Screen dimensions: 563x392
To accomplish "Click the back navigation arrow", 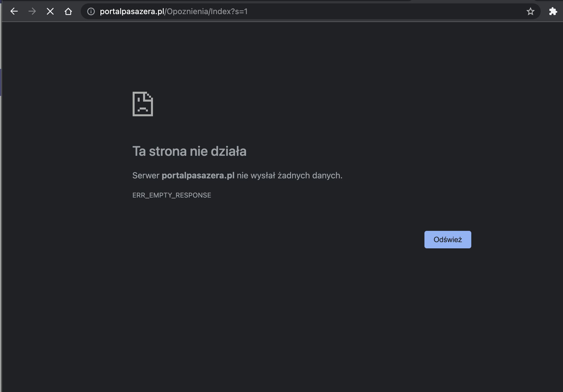I will point(14,11).
